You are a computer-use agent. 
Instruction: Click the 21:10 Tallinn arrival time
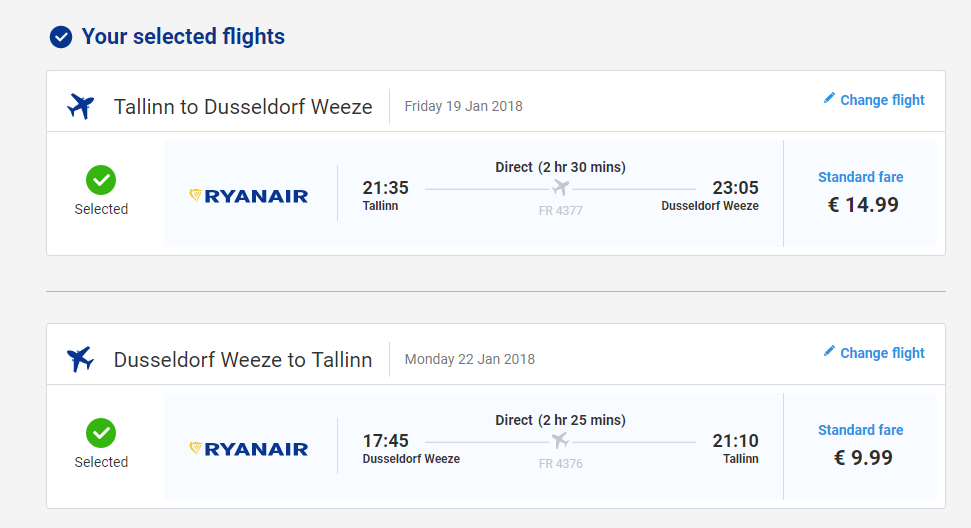coord(735,441)
